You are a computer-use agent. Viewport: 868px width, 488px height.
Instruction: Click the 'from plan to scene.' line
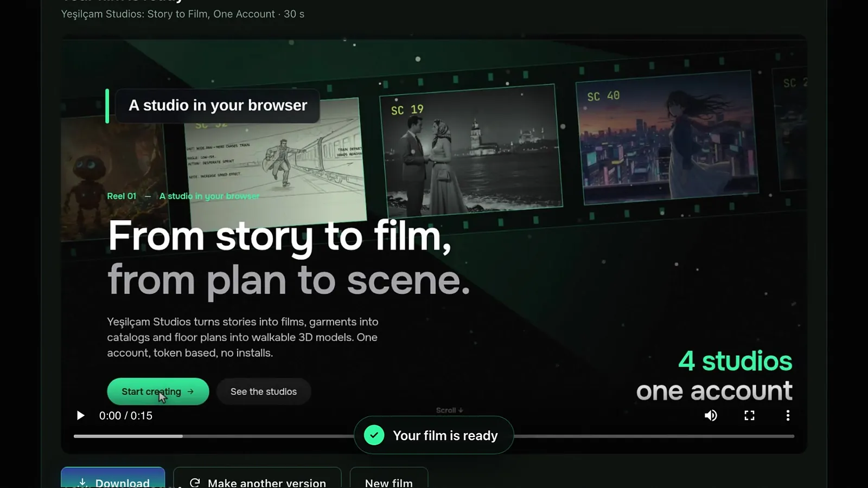point(289,280)
